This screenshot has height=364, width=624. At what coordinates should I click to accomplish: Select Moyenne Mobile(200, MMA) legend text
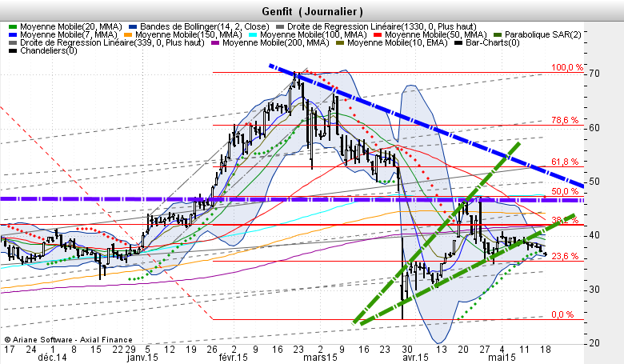pyautogui.click(x=276, y=42)
